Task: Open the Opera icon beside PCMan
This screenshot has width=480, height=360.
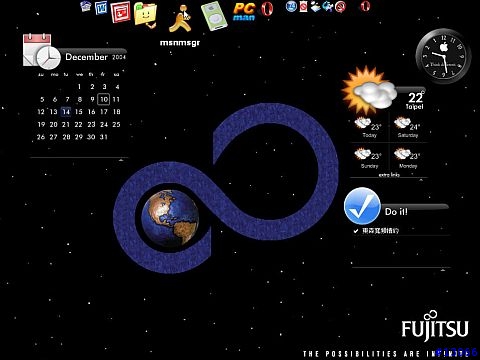Action: [x=267, y=8]
